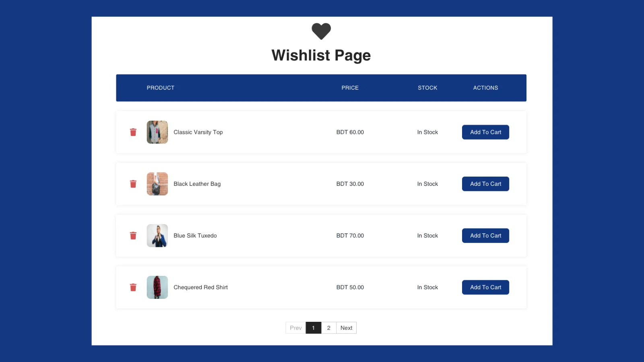
Task: Click trash icon beside Blue Silk Tuxedo
Action: [133, 236]
